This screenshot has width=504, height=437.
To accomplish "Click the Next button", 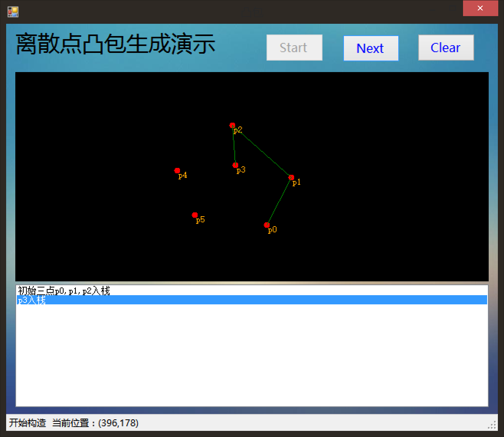I will pyautogui.click(x=371, y=48).
